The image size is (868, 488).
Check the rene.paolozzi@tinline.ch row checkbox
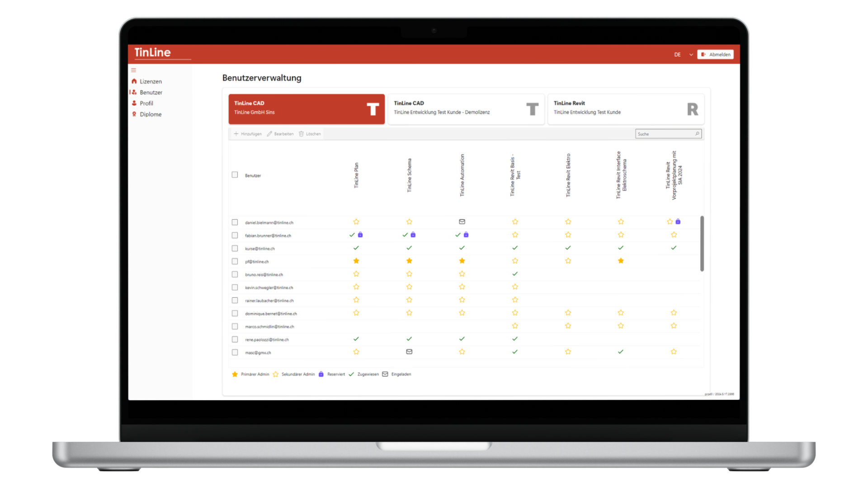[235, 339]
